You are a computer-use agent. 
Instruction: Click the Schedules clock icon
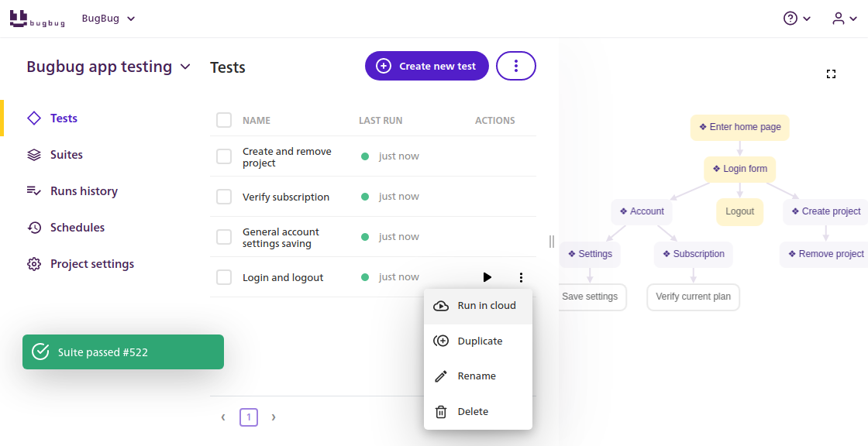click(34, 228)
